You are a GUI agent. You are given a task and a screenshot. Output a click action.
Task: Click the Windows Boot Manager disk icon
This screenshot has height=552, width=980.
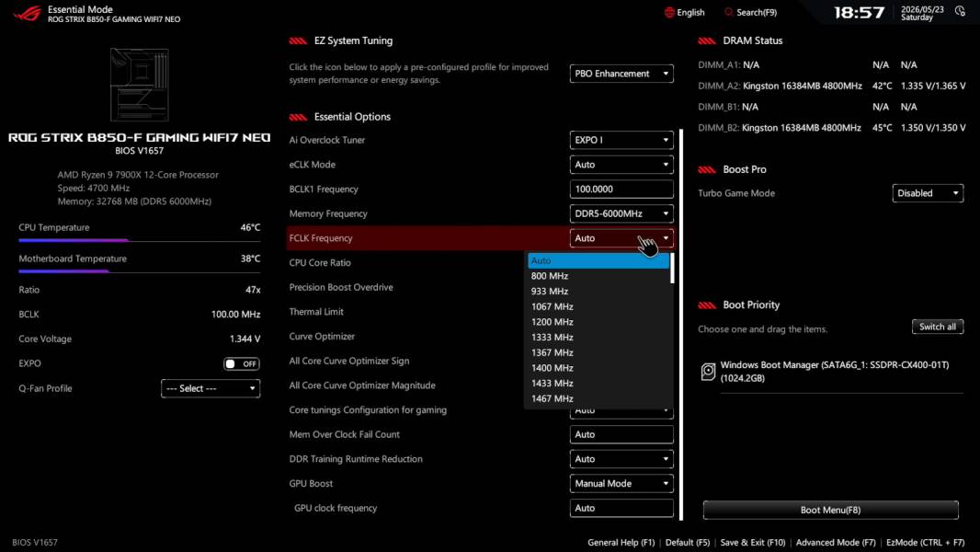pos(708,372)
